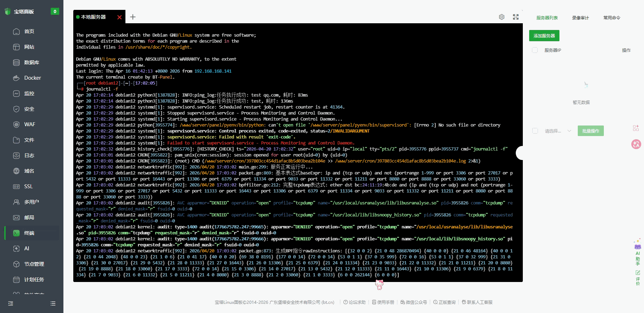Image resolution: width=644 pixels, height=313 pixels.
Task: Click the 批量操作 button
Action: [x=590, y=131]
